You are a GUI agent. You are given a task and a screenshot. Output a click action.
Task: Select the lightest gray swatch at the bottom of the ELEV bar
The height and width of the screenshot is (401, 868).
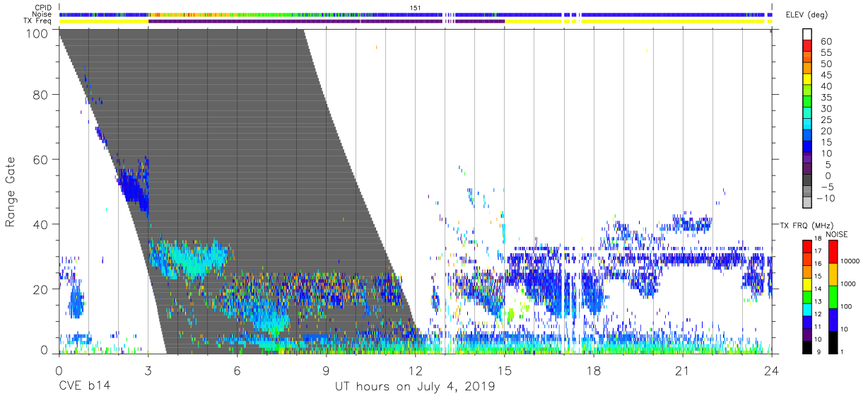click(808, 204)
